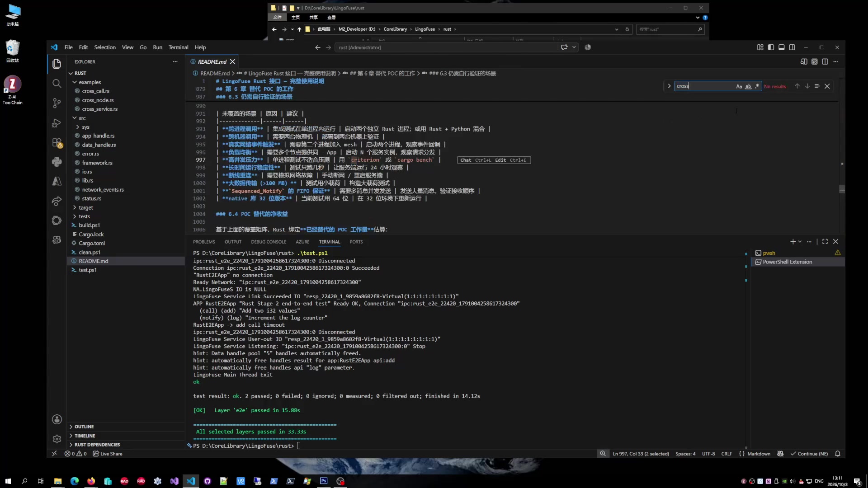Click Live Share in status bar
868x488 pixels.
tap(108, 454)
